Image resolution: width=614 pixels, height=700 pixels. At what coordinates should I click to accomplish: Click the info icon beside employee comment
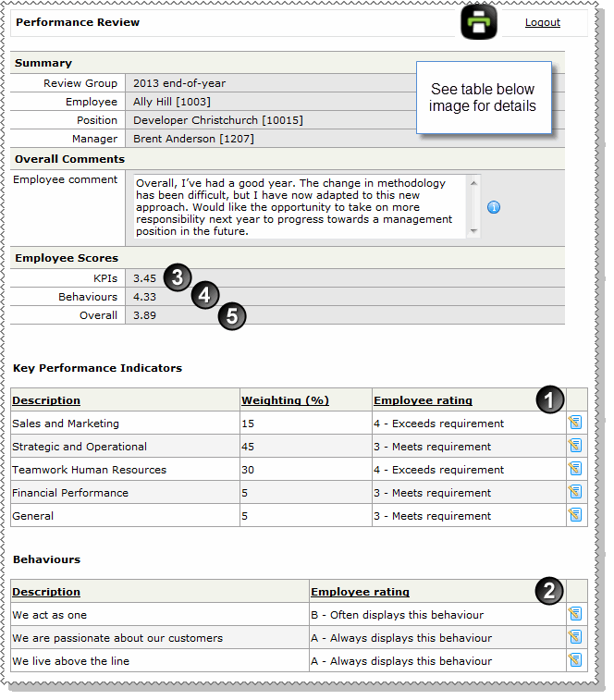(x=494, y=207)
